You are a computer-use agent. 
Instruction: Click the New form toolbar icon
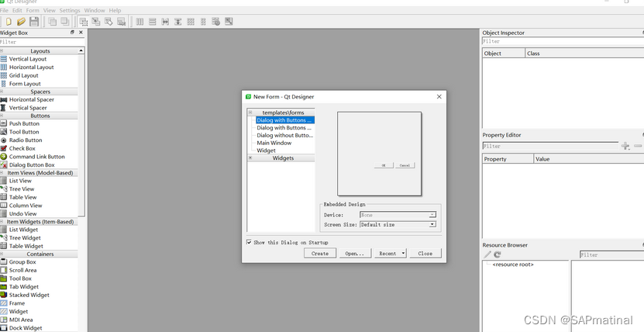[x=9, y=22]
